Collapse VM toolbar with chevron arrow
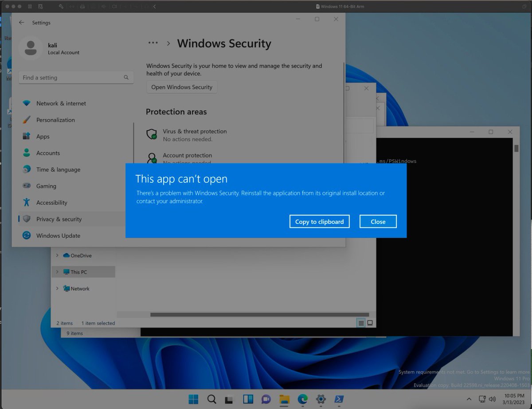This screenshot has height=409, width=532. [154, 7]
